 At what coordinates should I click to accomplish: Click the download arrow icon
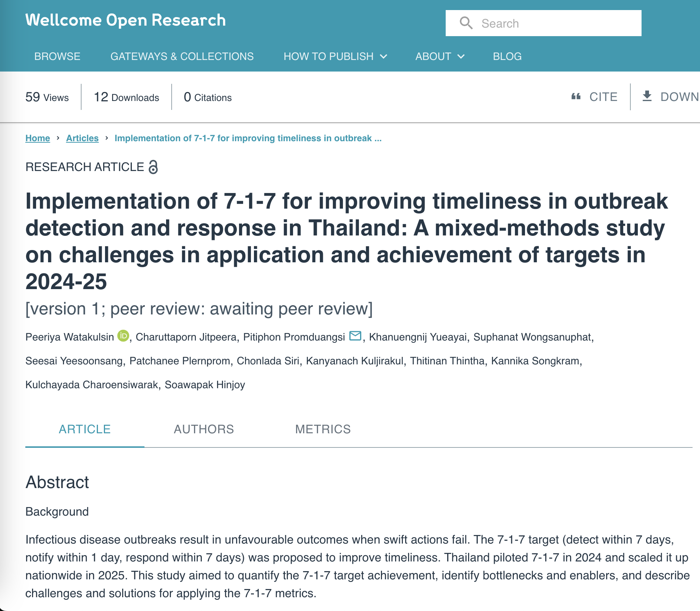647,96
